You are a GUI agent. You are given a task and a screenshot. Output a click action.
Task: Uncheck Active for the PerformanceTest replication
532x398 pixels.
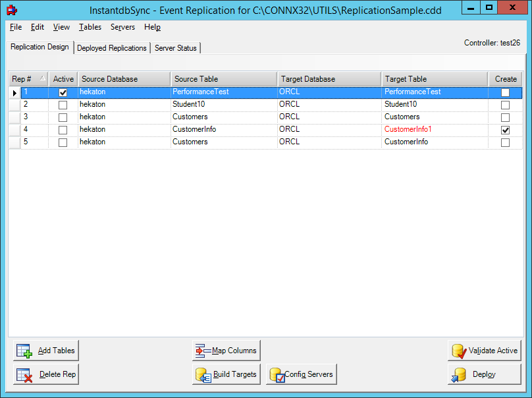tap(63, 92)
